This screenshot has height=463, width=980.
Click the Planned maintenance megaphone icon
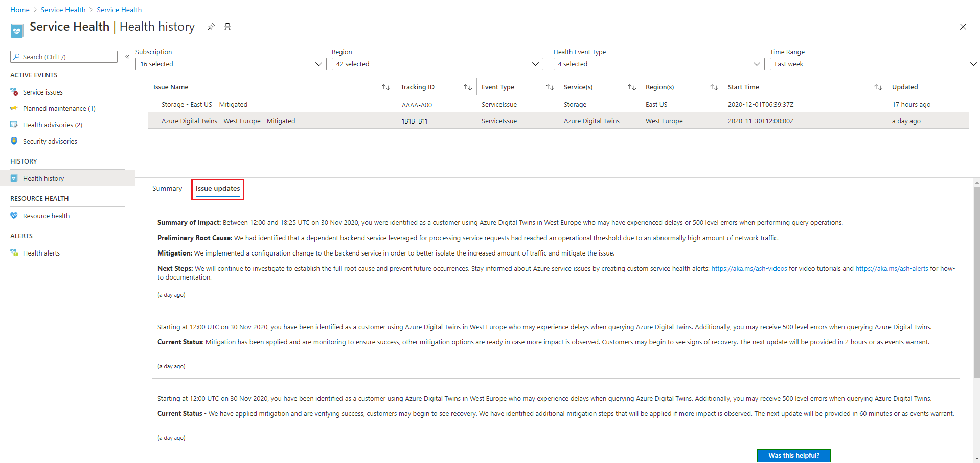point(14,108)
